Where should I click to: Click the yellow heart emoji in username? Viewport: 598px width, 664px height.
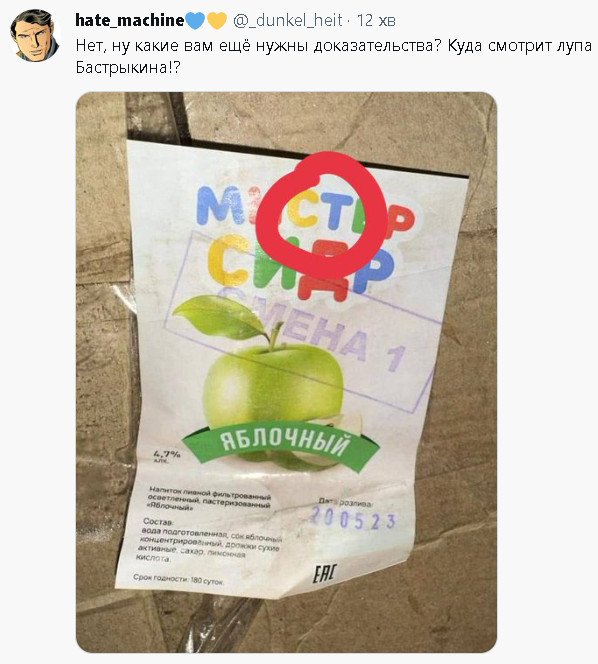[x=217, y=20]
